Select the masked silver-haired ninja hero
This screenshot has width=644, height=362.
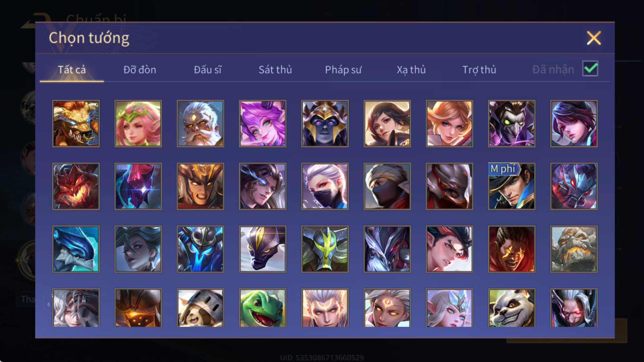pos(325,186)
